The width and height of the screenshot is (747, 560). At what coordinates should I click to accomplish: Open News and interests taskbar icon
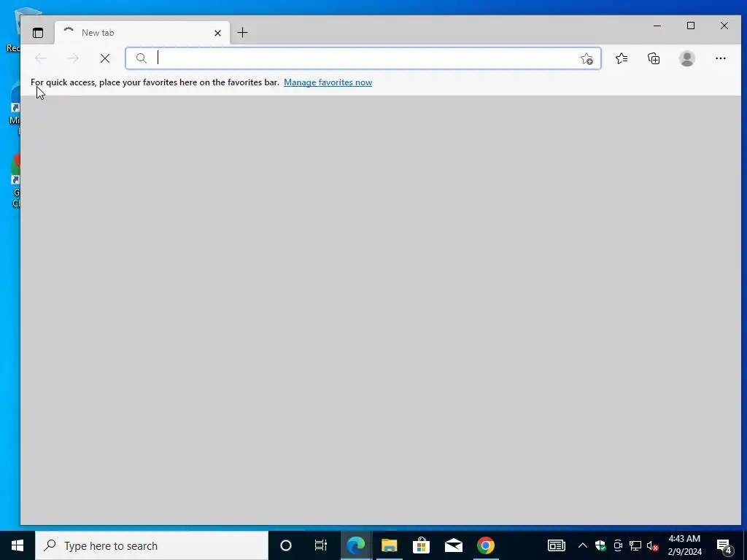pos(556,545)
